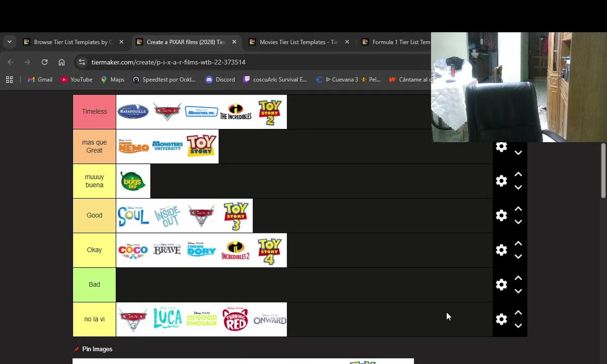Click the Cars logo in no la vi row
607x364 pixels.
pos(133,320)
